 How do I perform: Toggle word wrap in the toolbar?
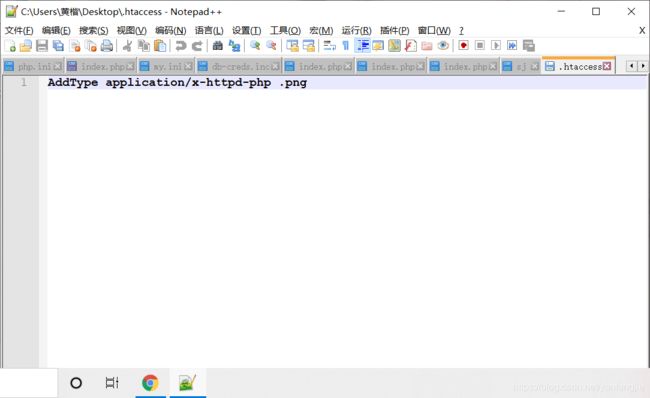(x=330, y=46)
